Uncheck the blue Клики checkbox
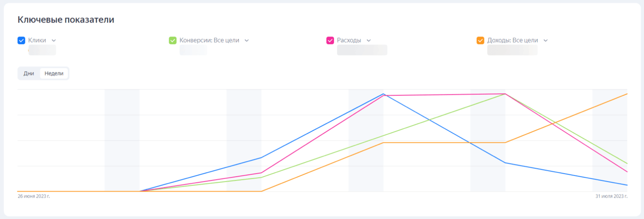 pyautogui.click(x=21, y=40)
